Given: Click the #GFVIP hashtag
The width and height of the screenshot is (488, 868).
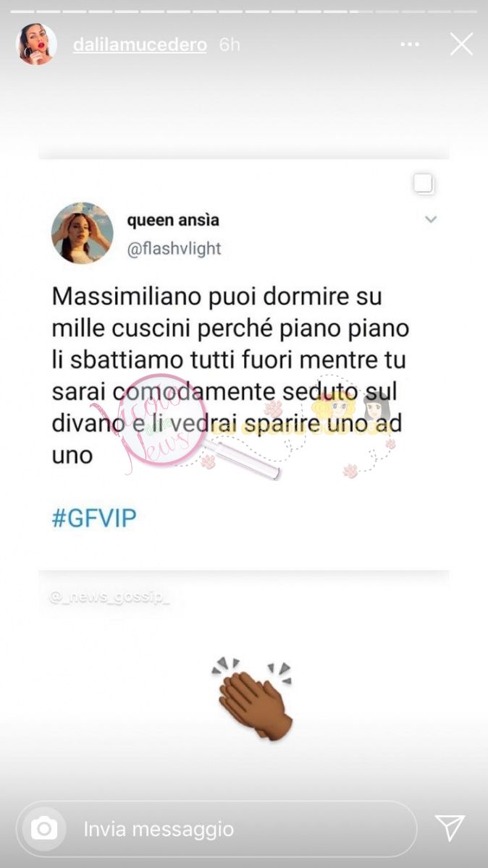Looking at the screenshot, I should click(94, 519).
